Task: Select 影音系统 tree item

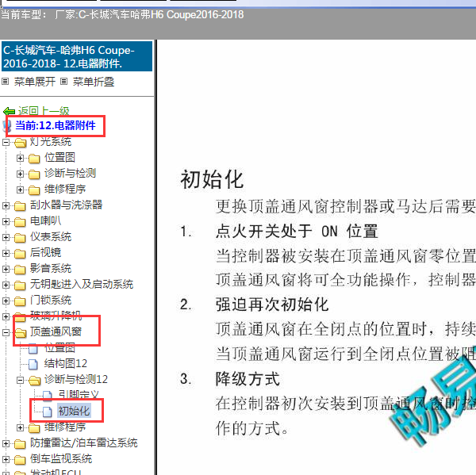Action: point(51,268)
